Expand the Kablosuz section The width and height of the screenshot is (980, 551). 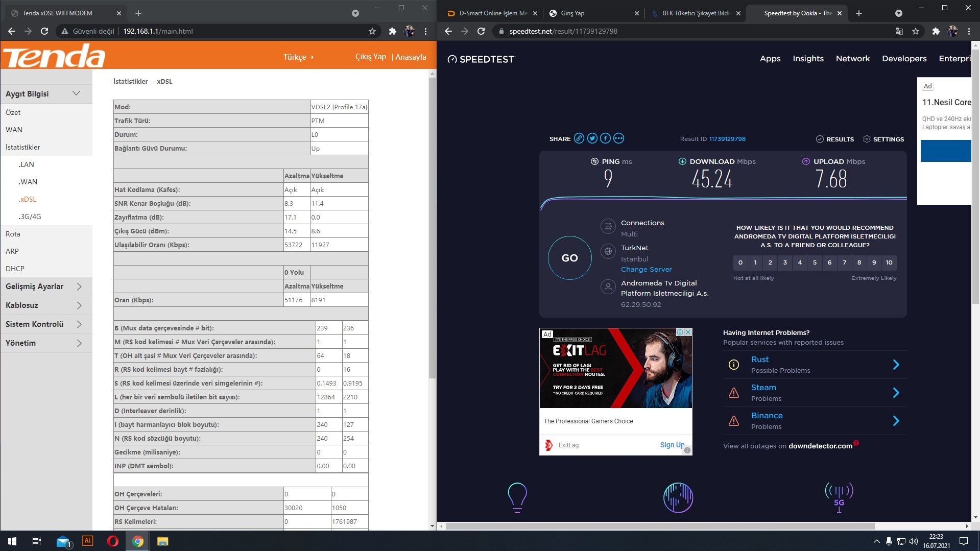[x=46, y=305]
